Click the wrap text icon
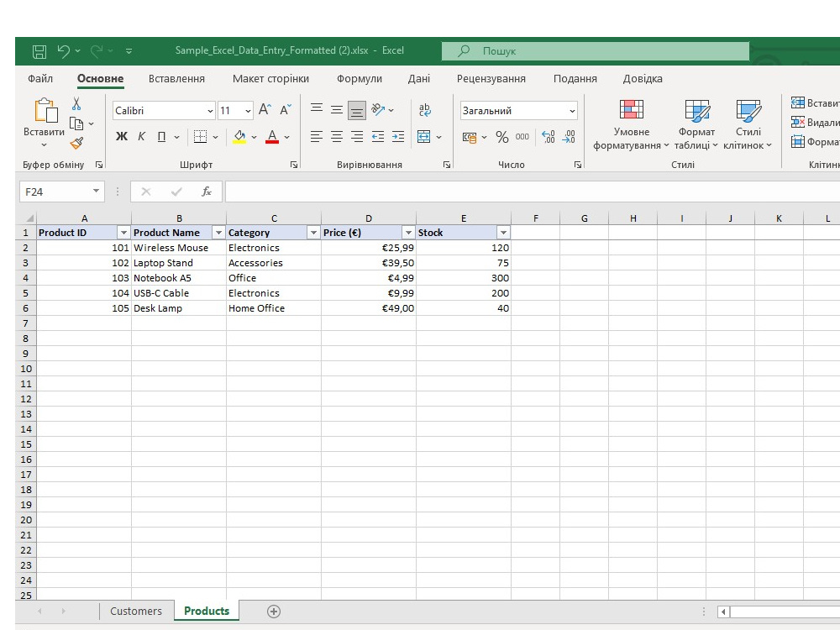Image resolution: width=840 pixels, height=630 pixels. [425, 110]
